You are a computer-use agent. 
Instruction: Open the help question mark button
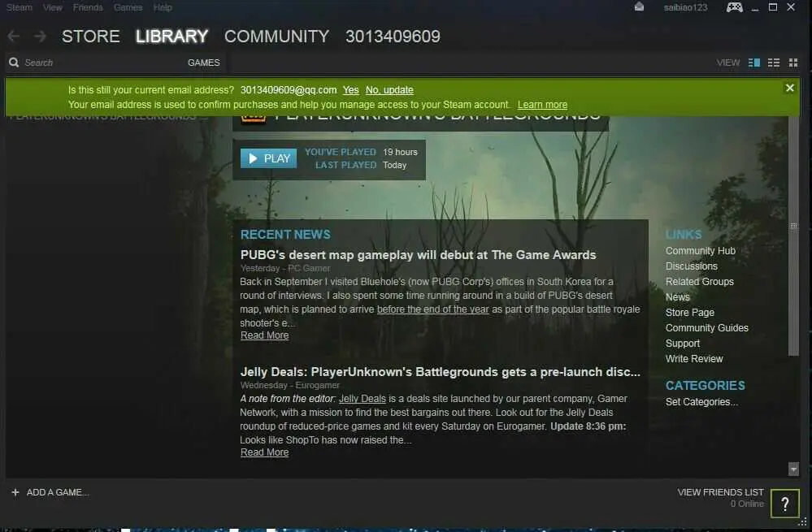click(x=785, y=503)
